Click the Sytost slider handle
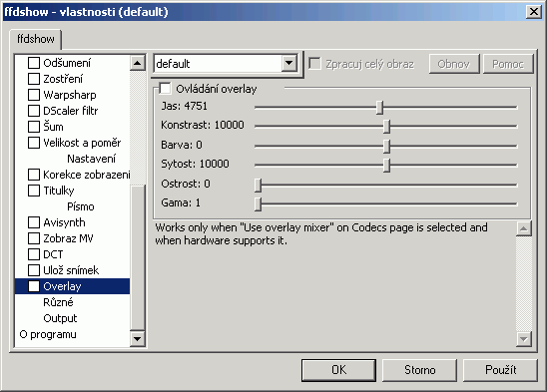Image resolution: width=547 pixels, height=392 pixels. point(386,165)
